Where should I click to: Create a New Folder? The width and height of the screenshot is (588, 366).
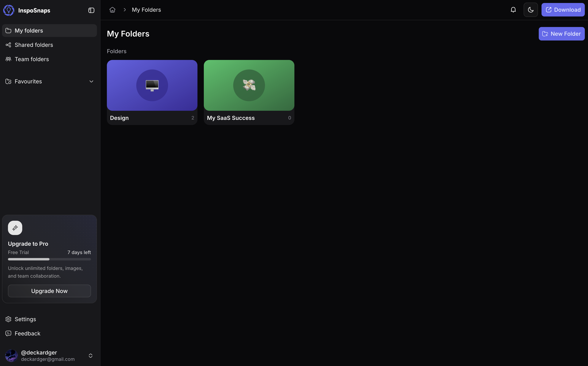(x=561, y=34)
